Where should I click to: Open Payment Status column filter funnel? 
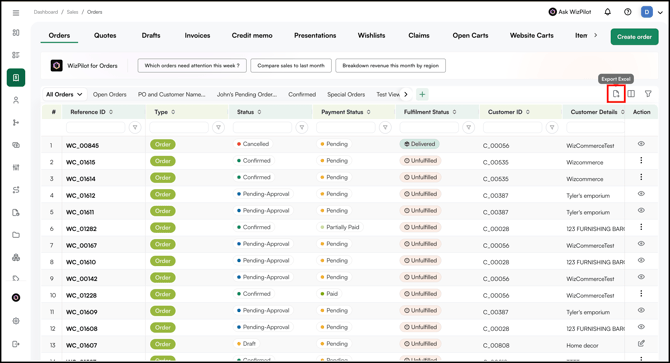pyautogui.click(x=385, y=127)
